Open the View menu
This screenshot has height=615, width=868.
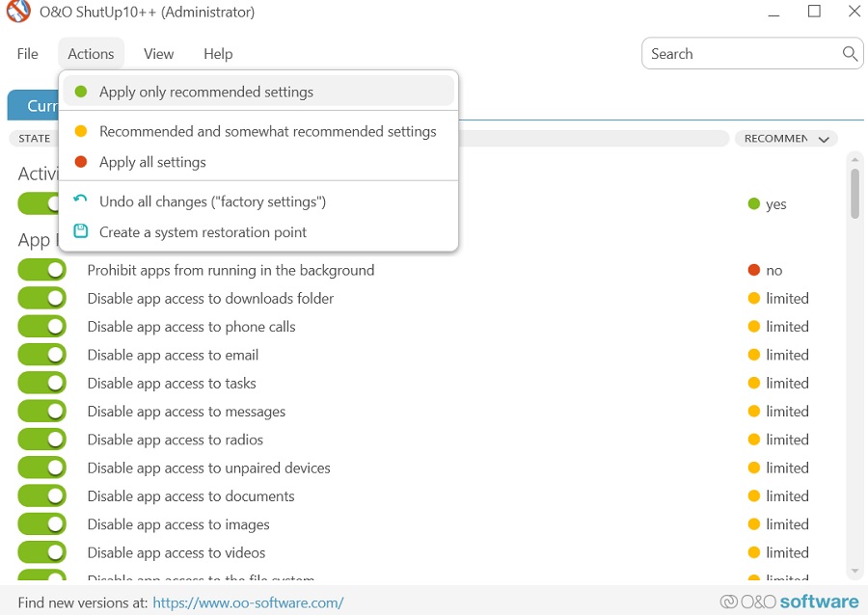[158, 54]
